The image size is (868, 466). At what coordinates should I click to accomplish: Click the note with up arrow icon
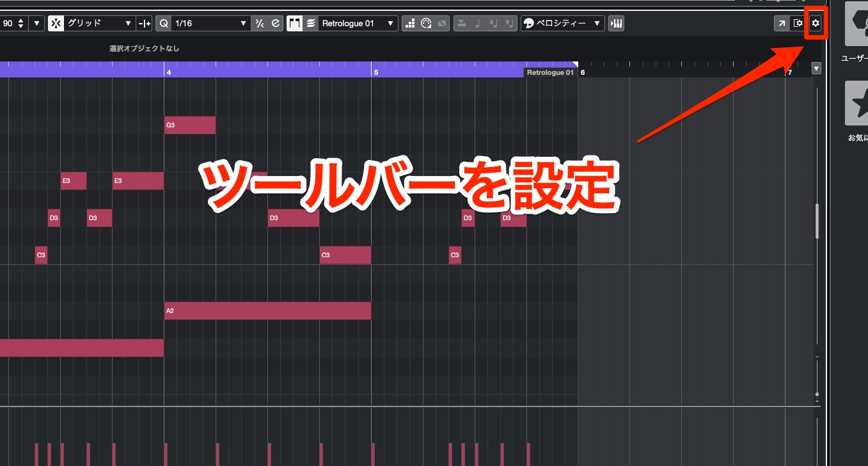[508, 24]
